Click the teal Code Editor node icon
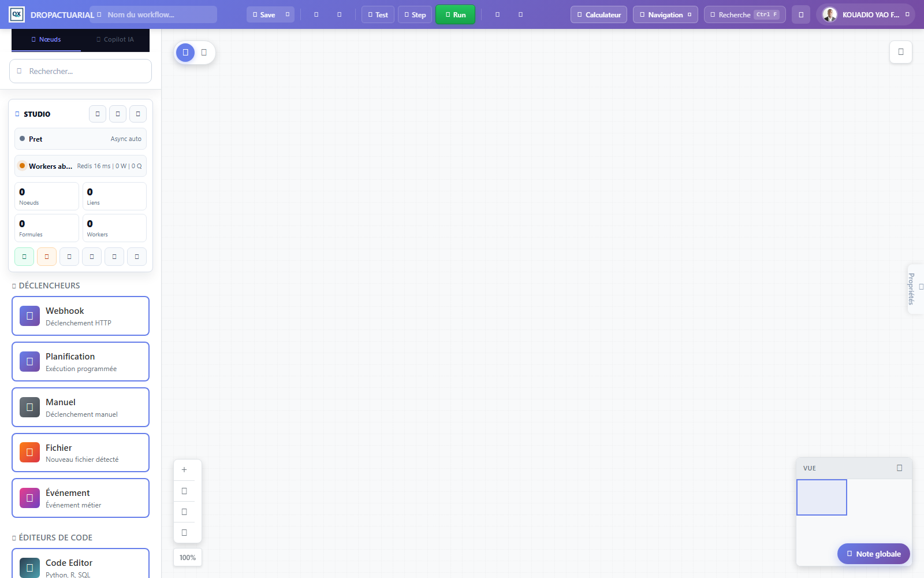The height and width of the screenshot is (578, 924). pos(29,568)
